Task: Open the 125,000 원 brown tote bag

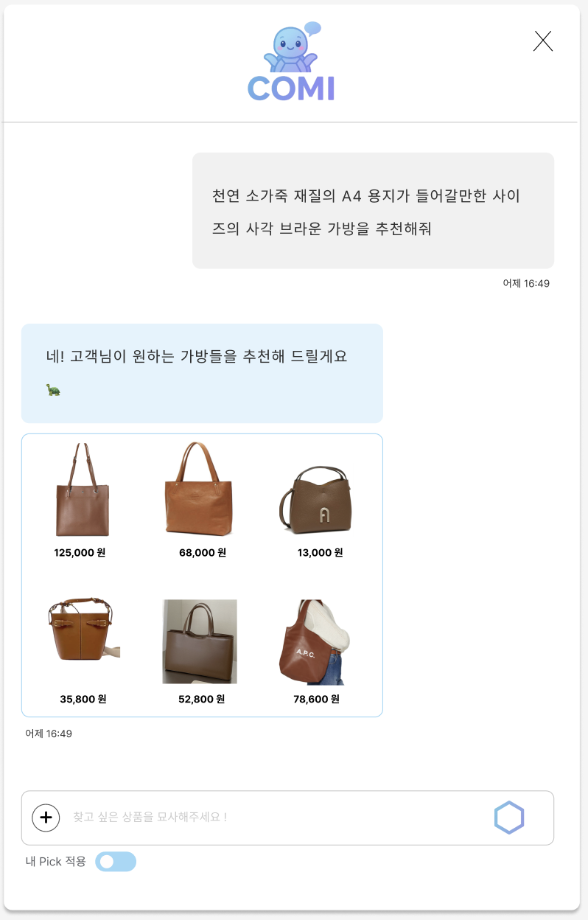Action: (x=82, y=490)
